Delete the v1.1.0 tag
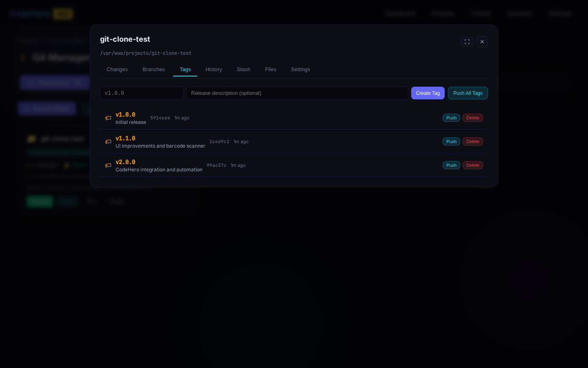The width and height of the screenshot is (588, 368). click(472, 141)
